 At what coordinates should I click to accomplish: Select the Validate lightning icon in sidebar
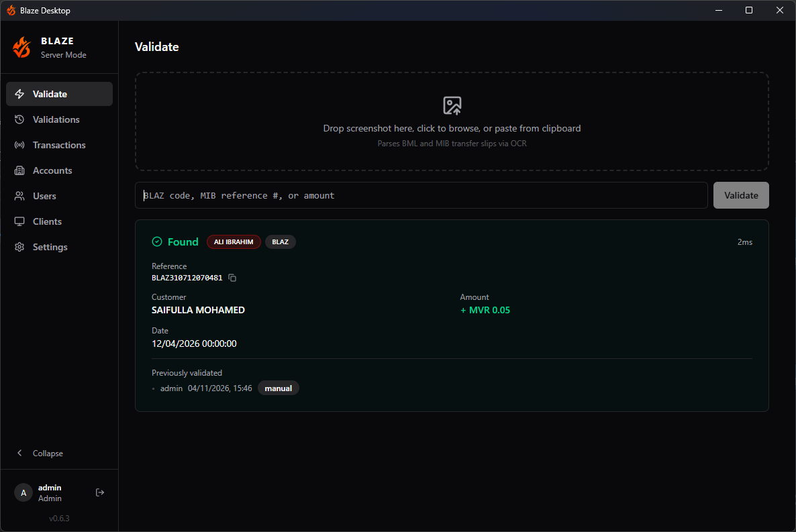click(19, 93)
